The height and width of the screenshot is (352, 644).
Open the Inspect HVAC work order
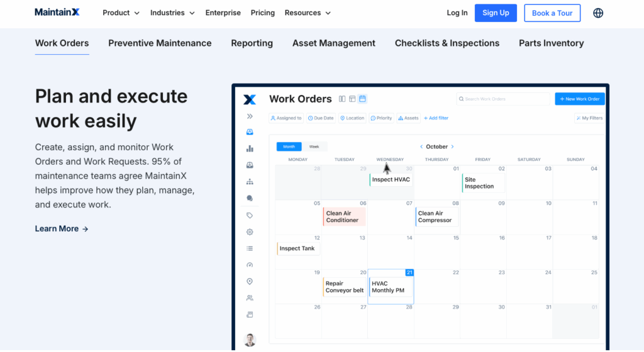coord(391,180)
